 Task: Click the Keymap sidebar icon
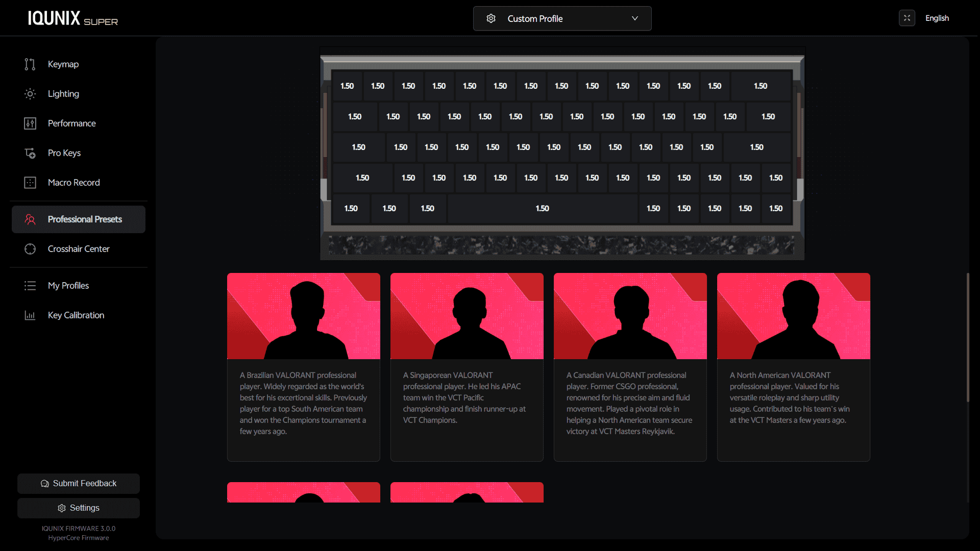pos(30,64)
